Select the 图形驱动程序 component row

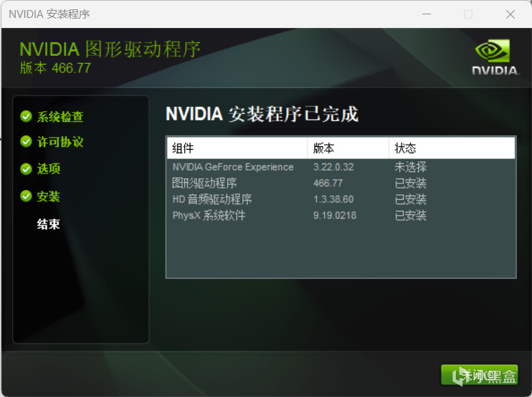click(341, 183)
